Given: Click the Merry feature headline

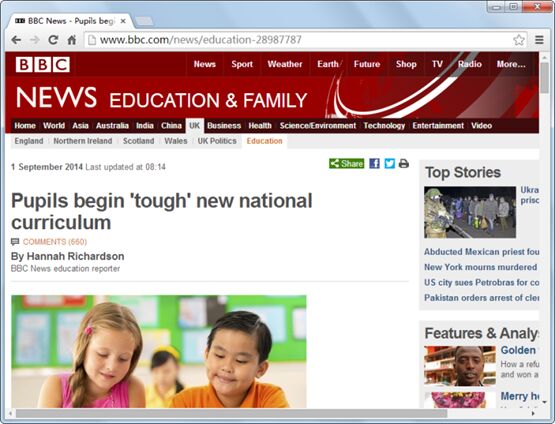Looking at the screenshot, I should coord(519,396).
